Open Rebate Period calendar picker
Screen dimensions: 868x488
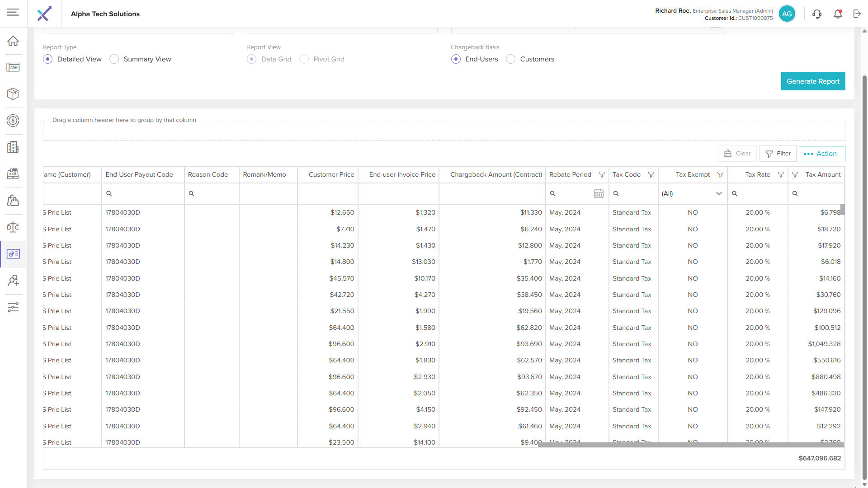tap(598, 194)
